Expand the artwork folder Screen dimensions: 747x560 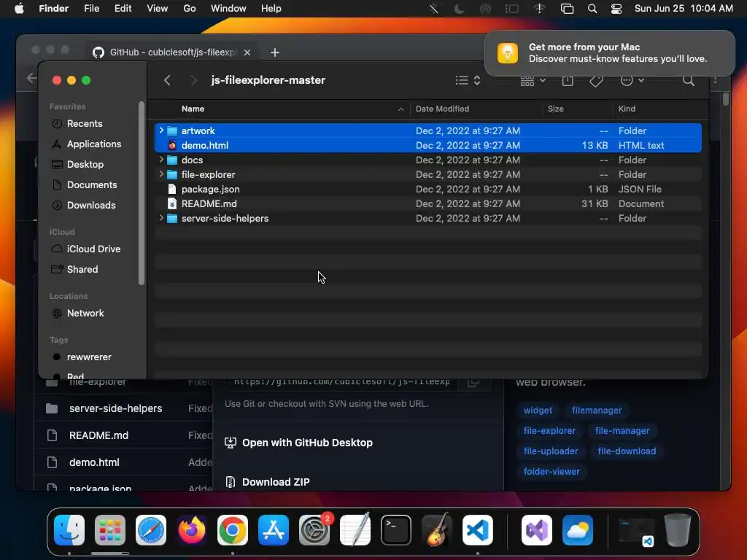click(161, 130)
